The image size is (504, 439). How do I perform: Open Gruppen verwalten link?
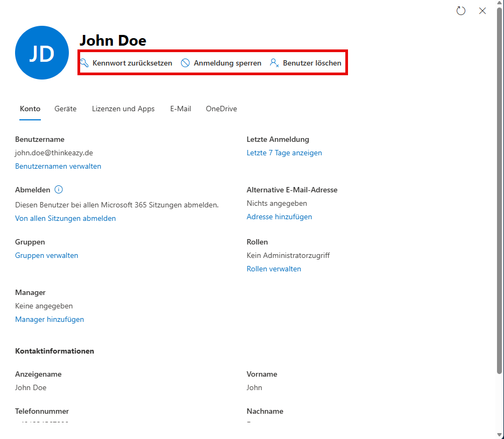coord(47,255)
